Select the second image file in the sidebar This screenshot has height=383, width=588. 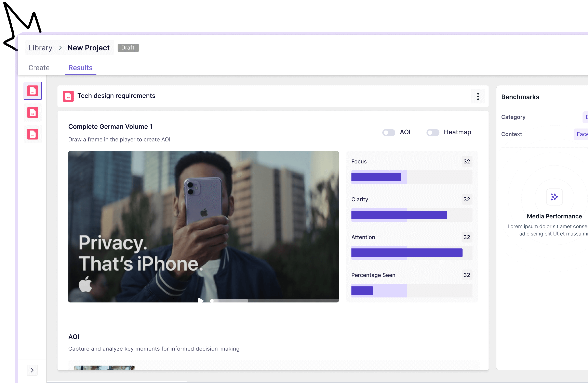33,113
